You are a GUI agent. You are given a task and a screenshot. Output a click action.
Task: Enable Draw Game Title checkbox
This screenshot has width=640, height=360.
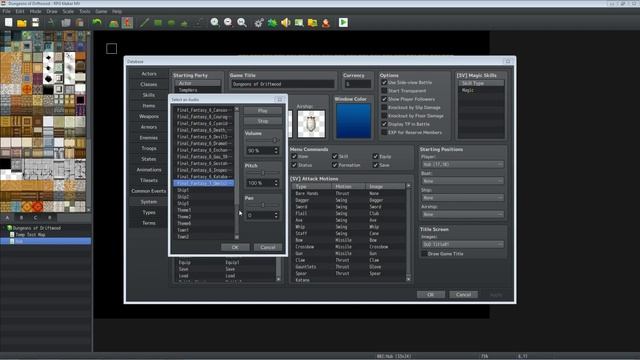tap(424, 254)
